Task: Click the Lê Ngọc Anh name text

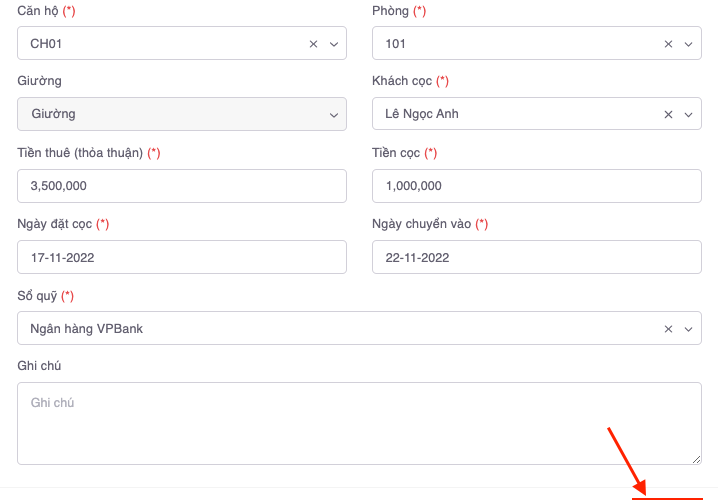Action: coord(422,115)
